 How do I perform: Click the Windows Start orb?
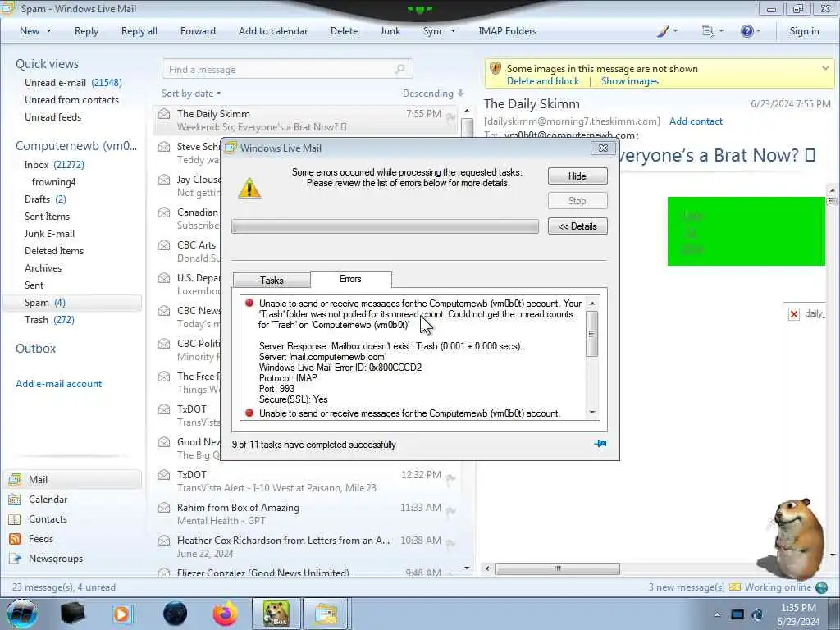[21, 614]
